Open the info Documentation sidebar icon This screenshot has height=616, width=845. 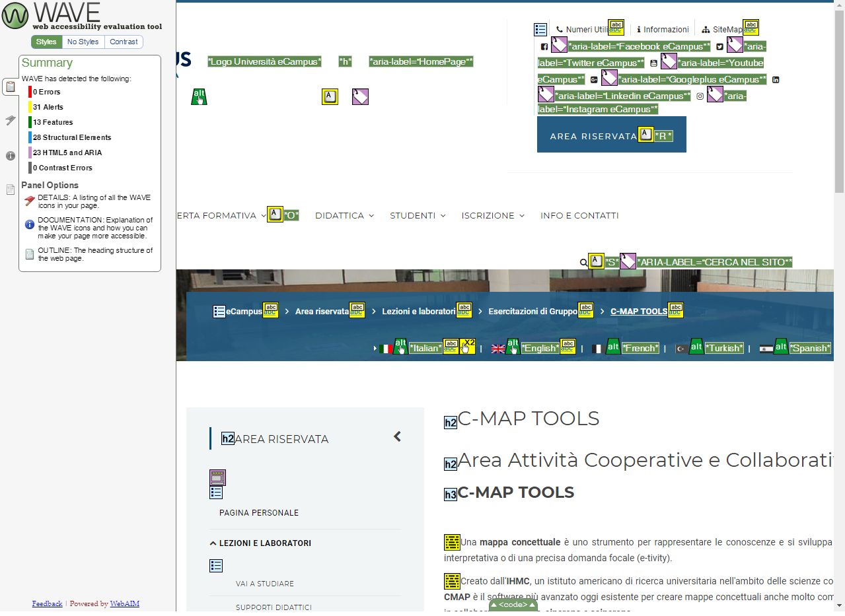(x=10, y=156)
